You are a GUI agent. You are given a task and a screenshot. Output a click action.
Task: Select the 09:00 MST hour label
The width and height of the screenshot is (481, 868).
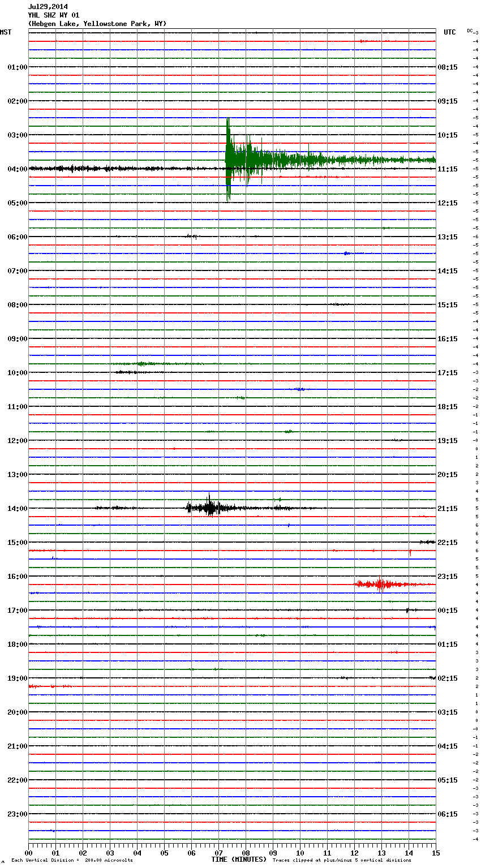18,338
